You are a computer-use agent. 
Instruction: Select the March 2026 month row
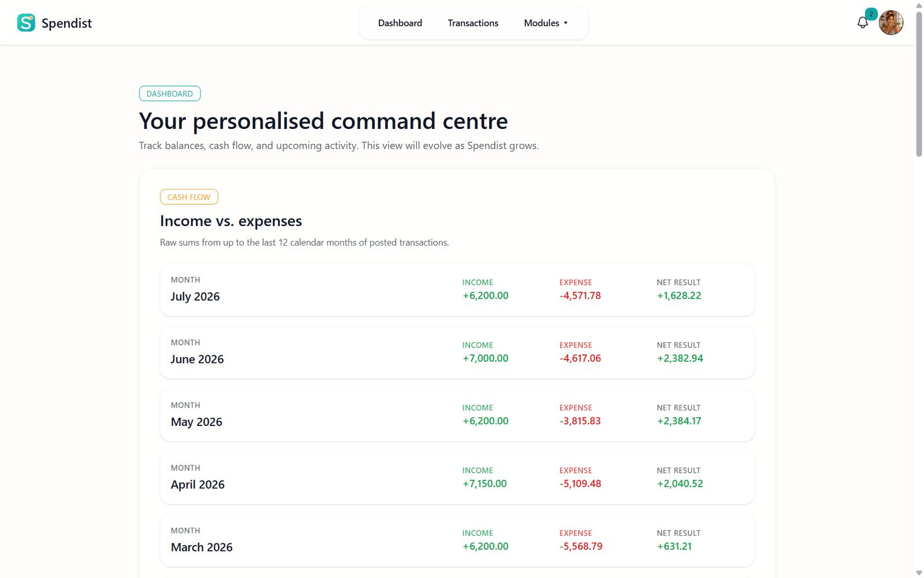coord(457,540)
